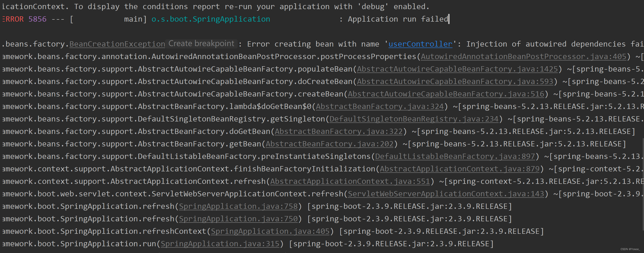Open AbstractBeanFactory.java:324 link
This screenshot has width=644, height=253.
coord(379,106)
